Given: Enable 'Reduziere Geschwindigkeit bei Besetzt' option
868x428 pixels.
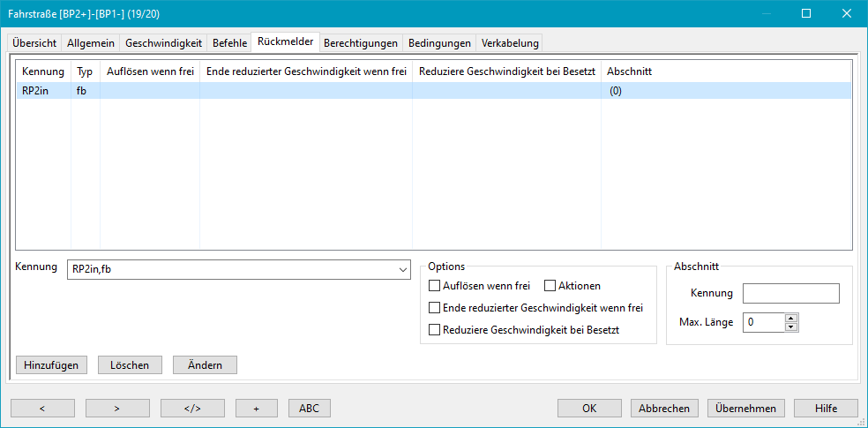Looking at the screenshot, I should click(434, 330).
